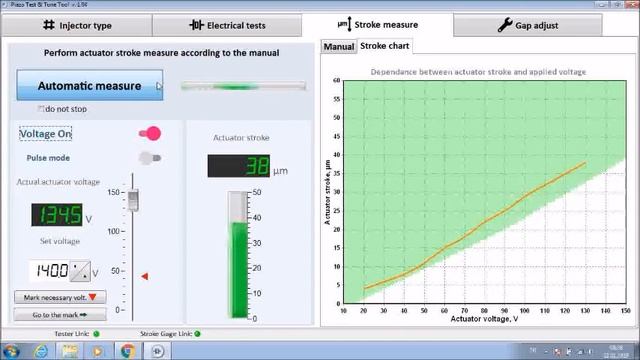The image size is (640, 360).
Task: Select the Stroke measure tab
Action: pyautogui.click(x=378, y=24)
